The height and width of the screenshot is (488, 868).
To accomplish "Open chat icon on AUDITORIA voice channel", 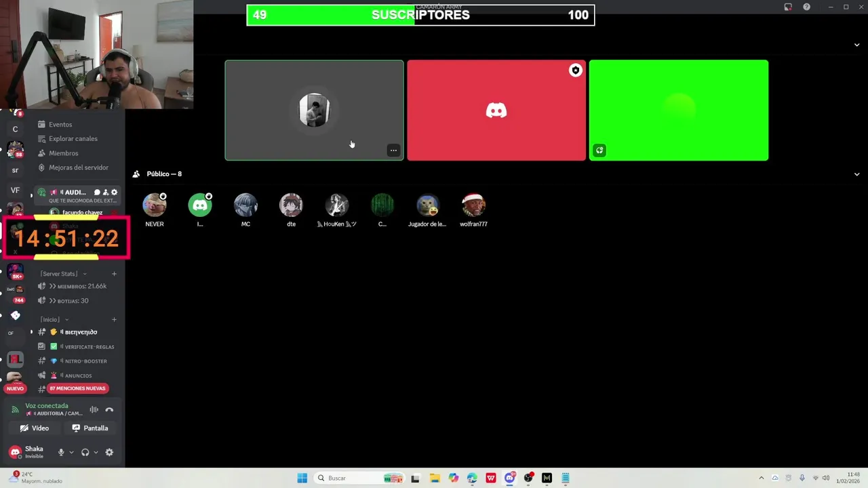I will click(x=97, y=192).
